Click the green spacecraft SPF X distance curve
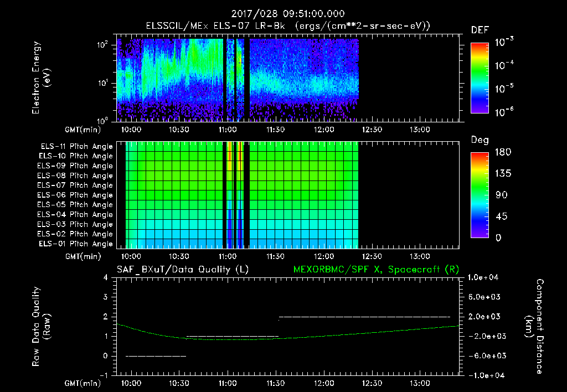Screen dimensions: 567x392 288,338
